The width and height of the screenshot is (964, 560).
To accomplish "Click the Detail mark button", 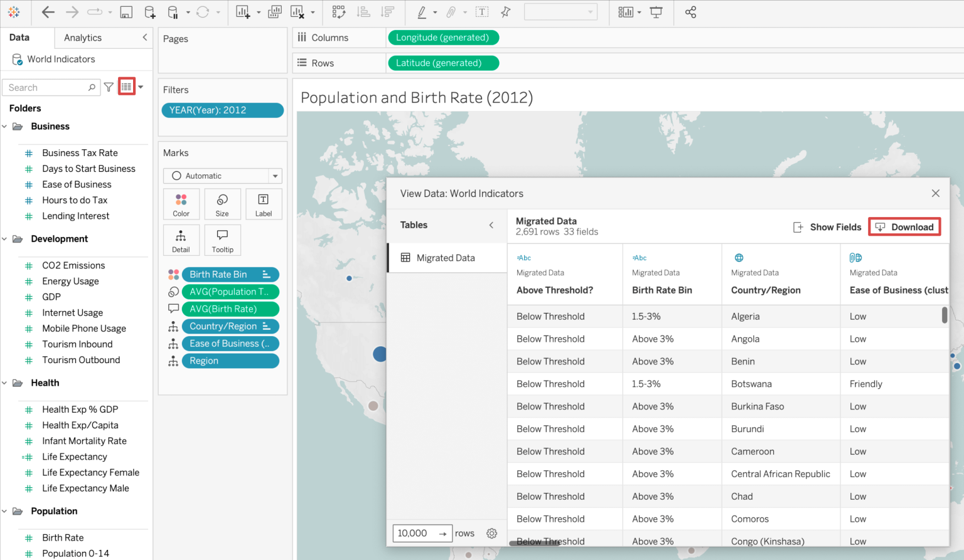I will [x=181, y=240].
